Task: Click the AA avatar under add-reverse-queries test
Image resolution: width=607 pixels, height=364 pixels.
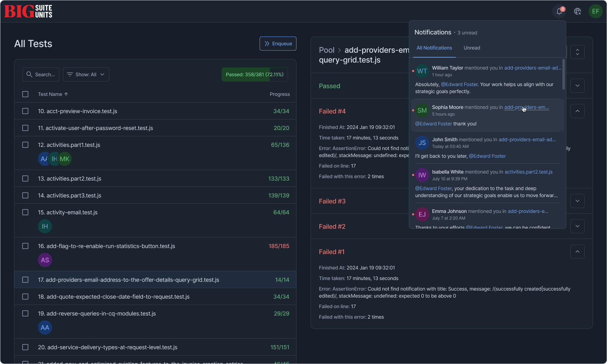Action: tap(45, 327)
